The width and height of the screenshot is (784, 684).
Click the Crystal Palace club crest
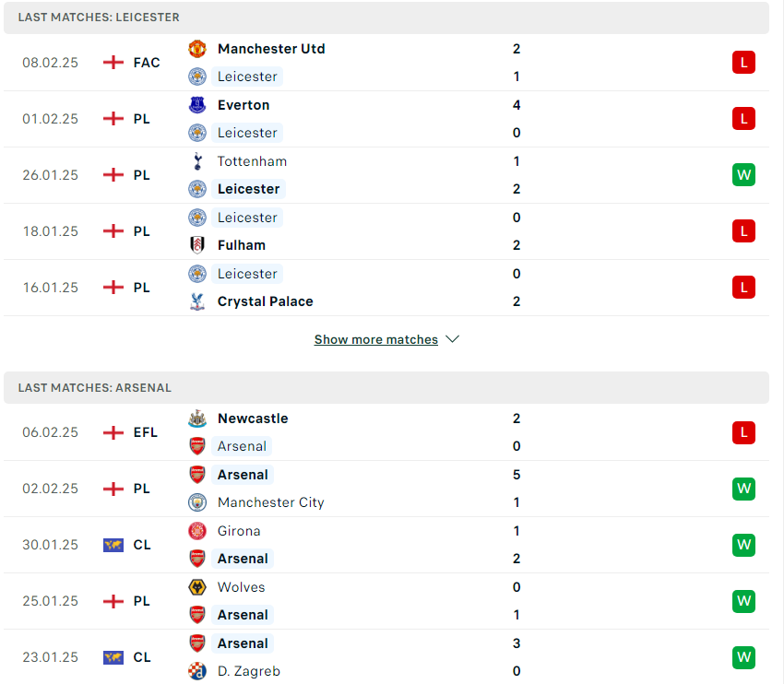click(x=197, y=301)
